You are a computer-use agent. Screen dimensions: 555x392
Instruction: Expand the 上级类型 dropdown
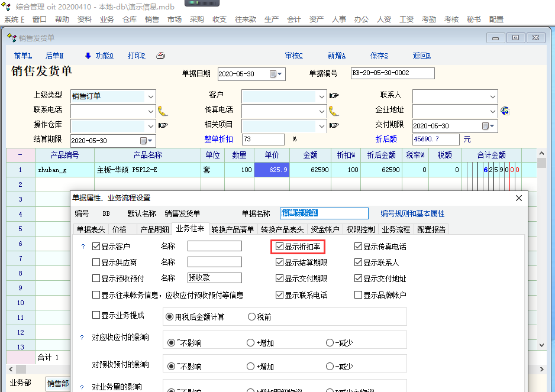point(150,96)
